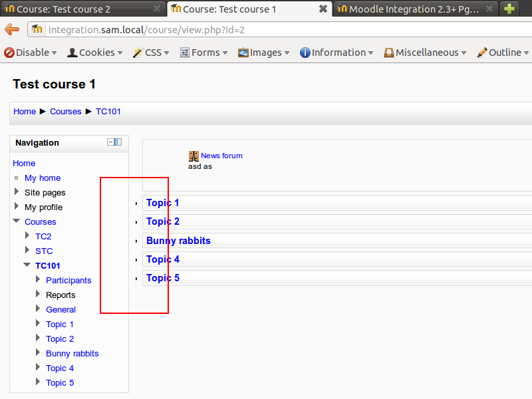532x399 pixels.
Task: Expand Site pages tree arrow
Action: click(x=16, y=192)
